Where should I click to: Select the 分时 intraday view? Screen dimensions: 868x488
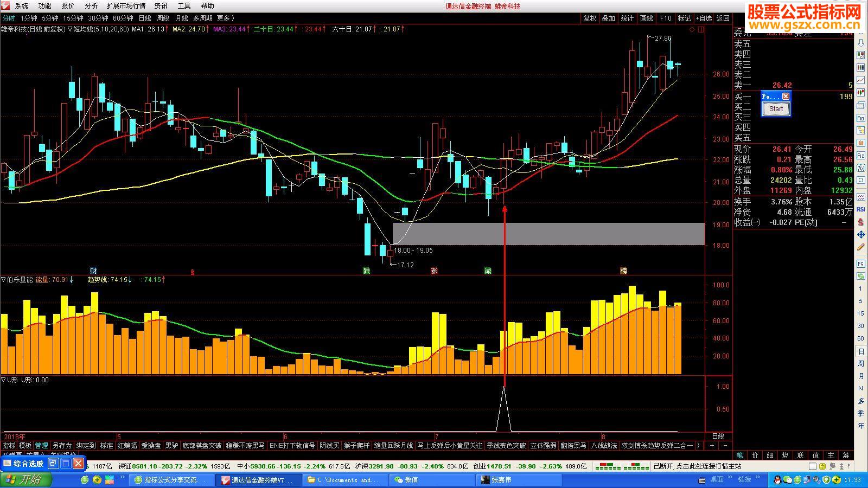pyautogui.click(x=9, y=18)
